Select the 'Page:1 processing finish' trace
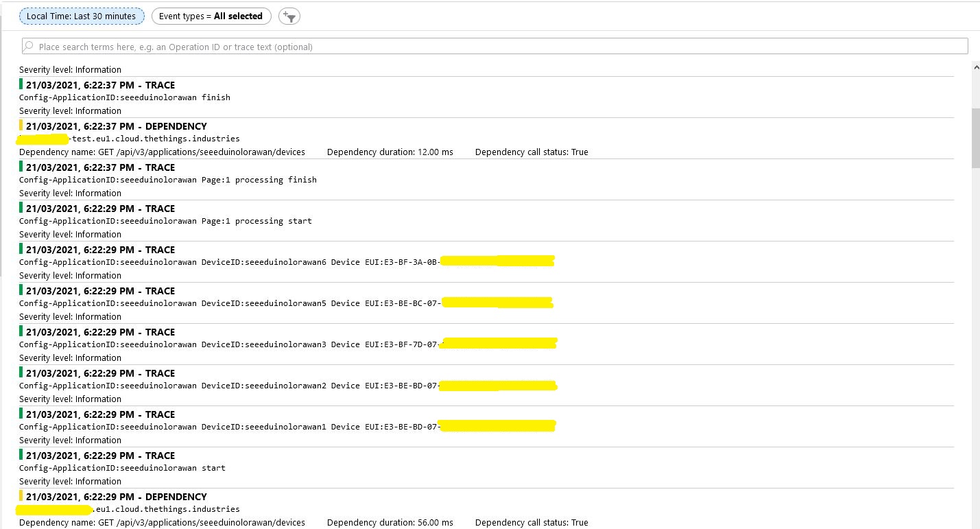This screenshot has width=980, height=529. coord(168,180)
